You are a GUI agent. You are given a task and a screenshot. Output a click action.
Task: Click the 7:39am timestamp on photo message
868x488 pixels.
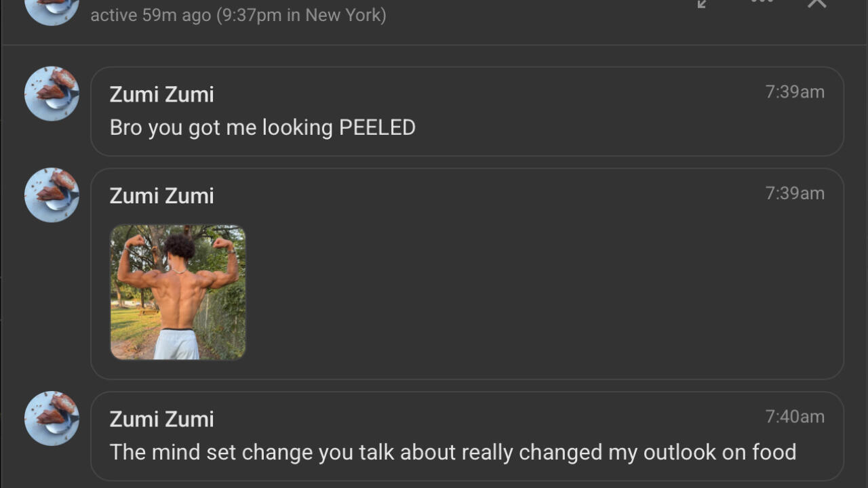point(794,193)
